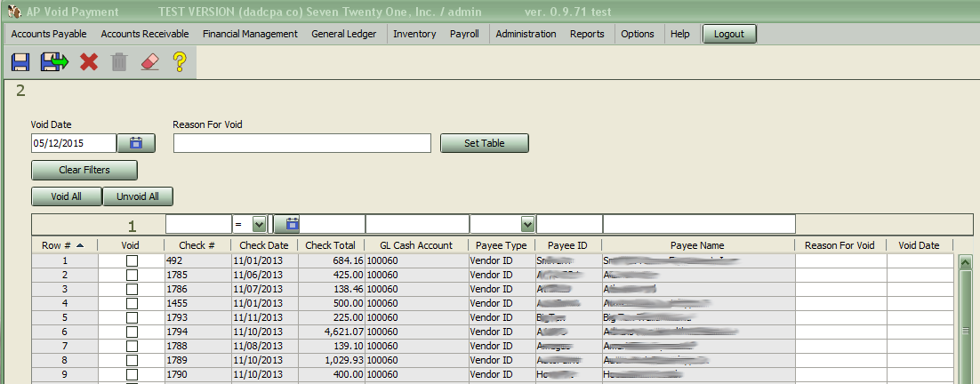The image size is (980, 384).
Task: Click the Check Total column header
Action: 331,245
